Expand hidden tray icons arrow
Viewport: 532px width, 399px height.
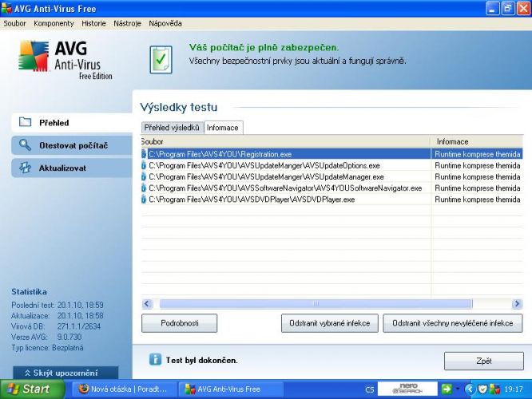coord(470,389)
